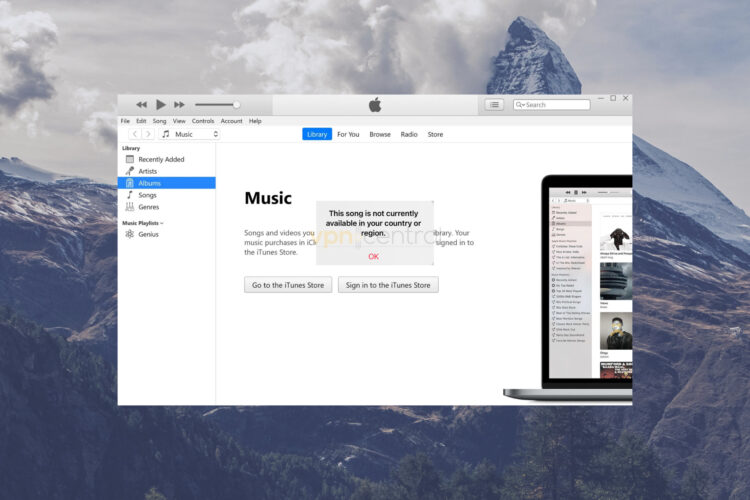
Task: Open the Song menu
Action: (x=159, y=121)
